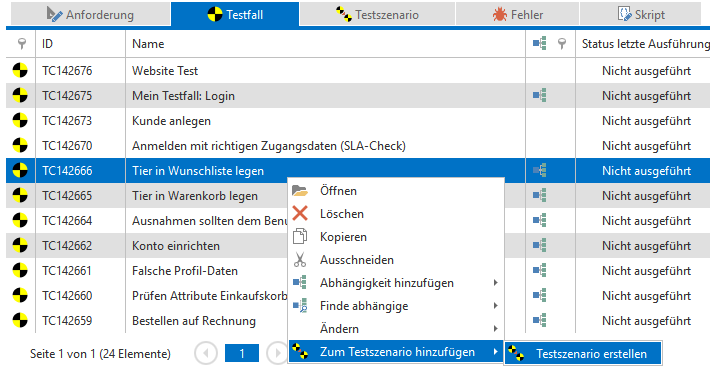Go to previous page arrow button
Screen dimensions: 710x375
tap(206, 353)
